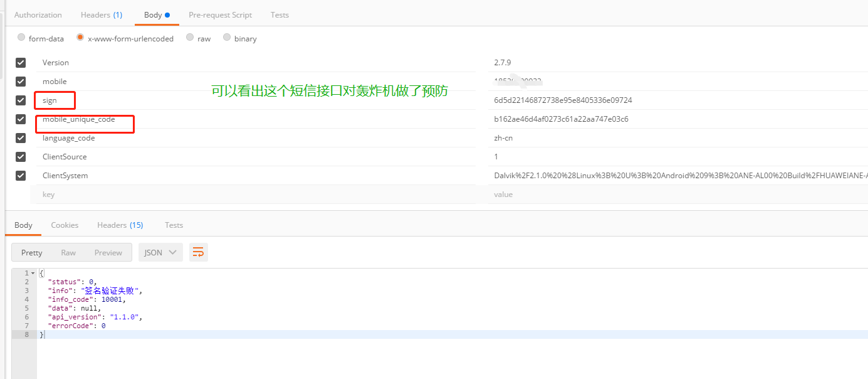Uncheck the Version parameter
Screen dimensions: 868x379
tap(21, 62)
